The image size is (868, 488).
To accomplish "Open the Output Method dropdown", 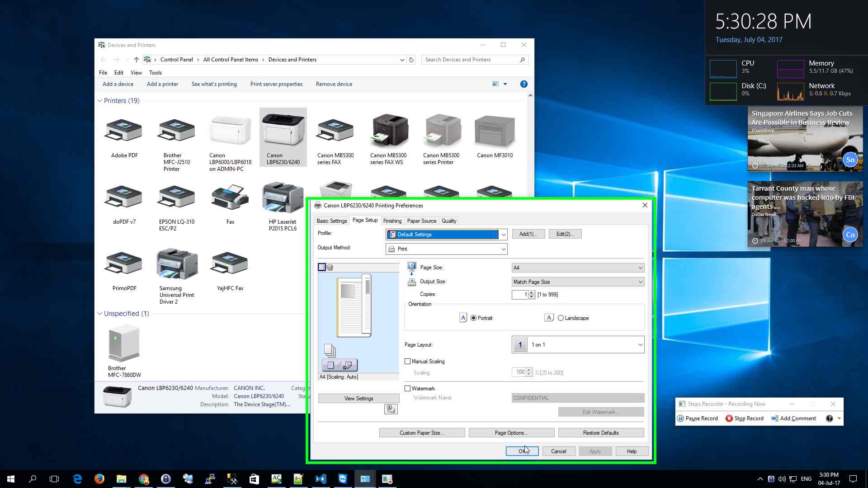I will pyautogui.click(x=446, y=249).
